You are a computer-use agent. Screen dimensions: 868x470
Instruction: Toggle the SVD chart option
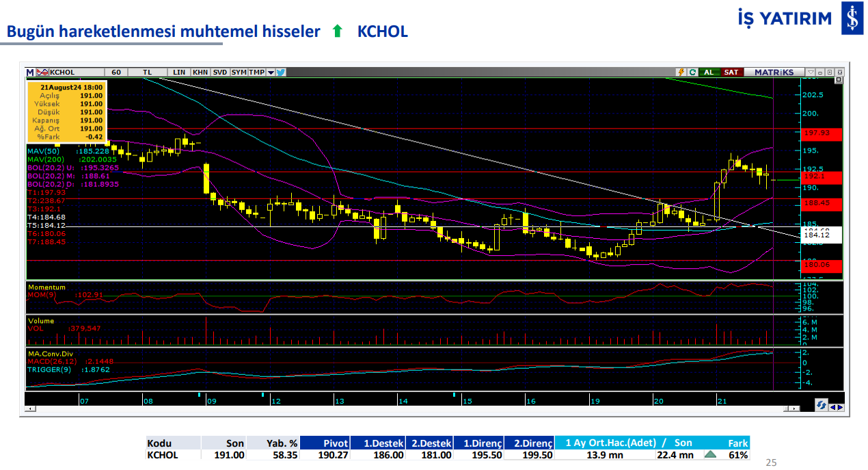coord(220,72)
